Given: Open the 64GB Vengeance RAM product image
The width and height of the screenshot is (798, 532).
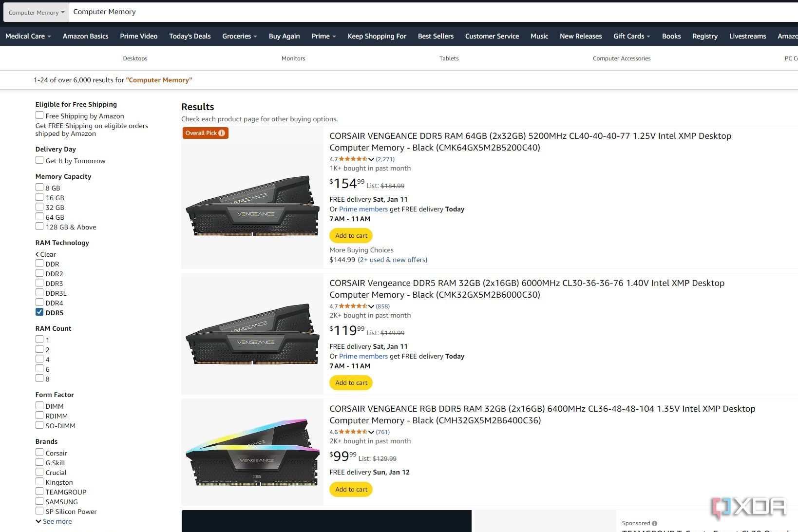Looking at the screenshot, I should pyautogui.click(x=252, y=205).
